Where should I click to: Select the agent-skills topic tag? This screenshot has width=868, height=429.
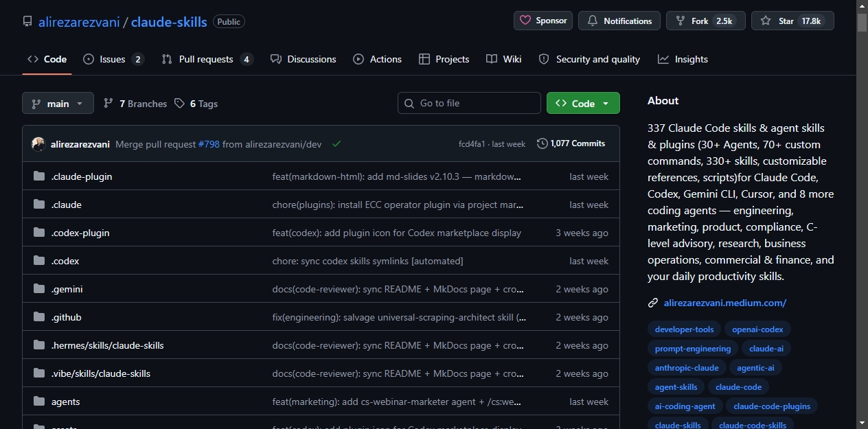click(676, 387)
